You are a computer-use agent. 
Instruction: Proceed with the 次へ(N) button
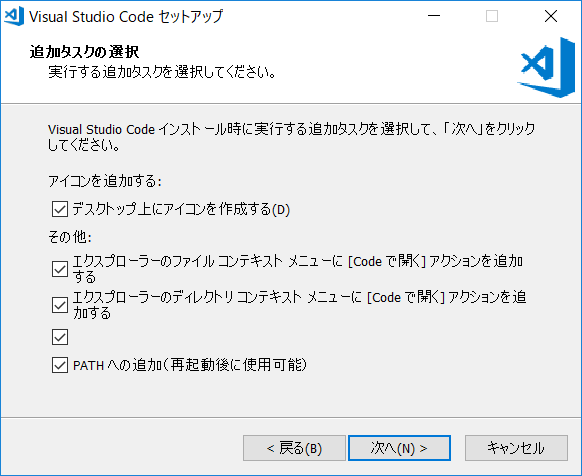click(399, 448)
